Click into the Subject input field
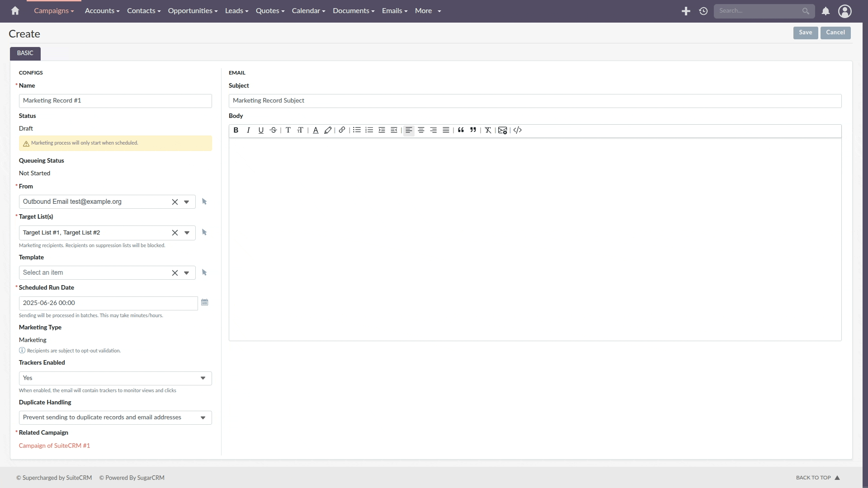 tap(535, 101)
